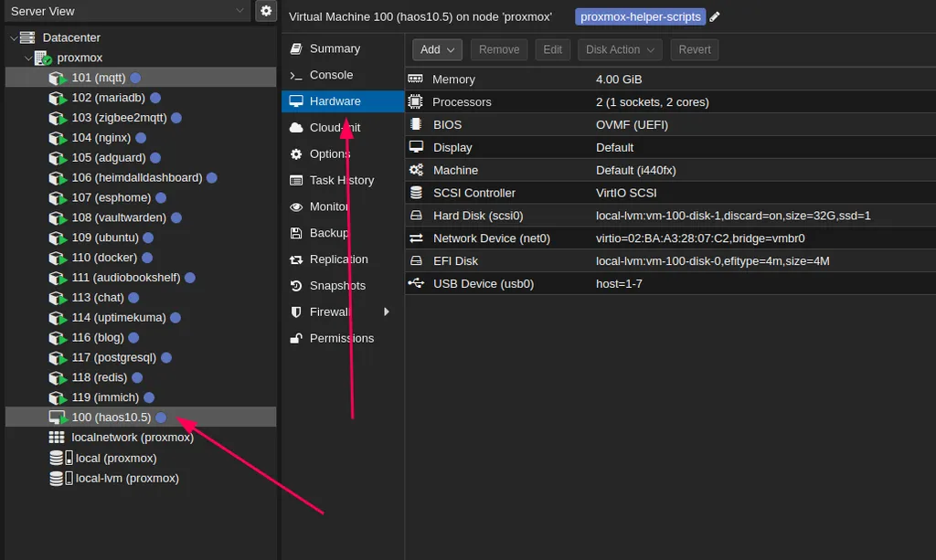Open the Console tab
The width and height of the screenshot is (936, 560).
coord(331,75)
